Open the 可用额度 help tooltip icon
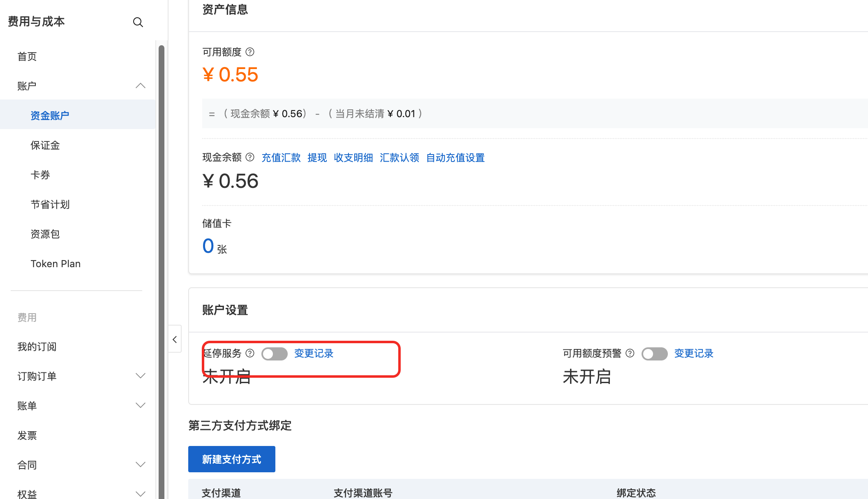The image size is (868, 499). [x=250, y=52]
